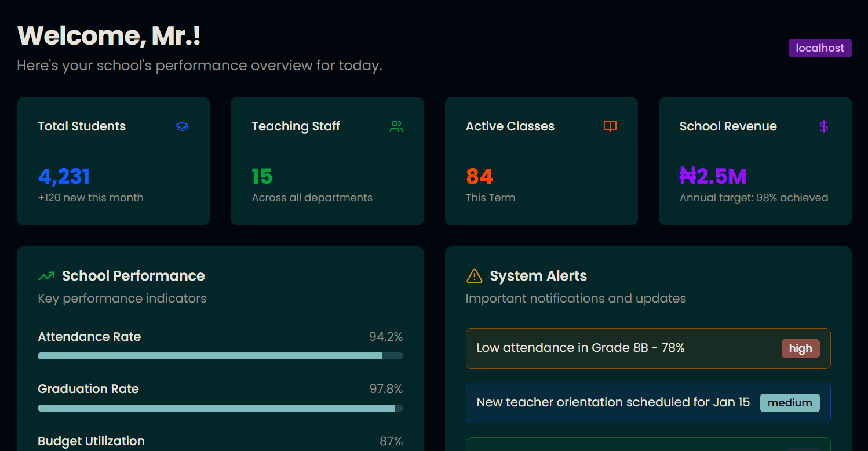Viewport: 868px width, 451px height.
Task: Click the dollar sign icon in School Revenue
Action: pos(823,126)
